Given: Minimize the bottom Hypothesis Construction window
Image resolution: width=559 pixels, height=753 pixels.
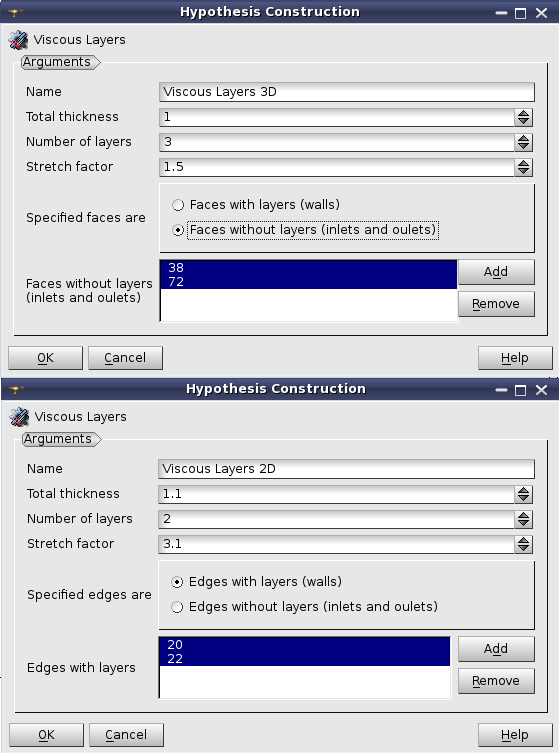Looking at the screenshot, I should tap(501, 390).
